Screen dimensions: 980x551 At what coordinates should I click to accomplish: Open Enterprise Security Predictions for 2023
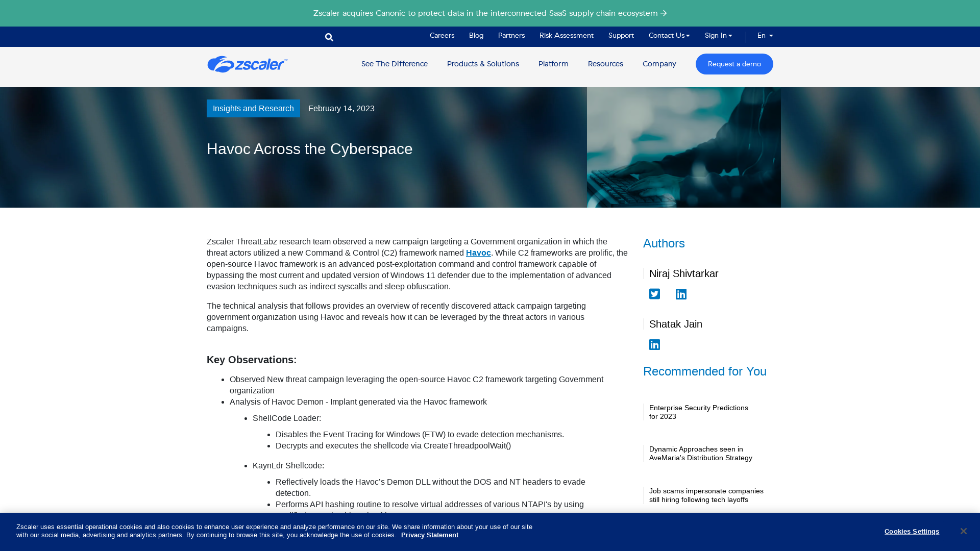(699, 412)
